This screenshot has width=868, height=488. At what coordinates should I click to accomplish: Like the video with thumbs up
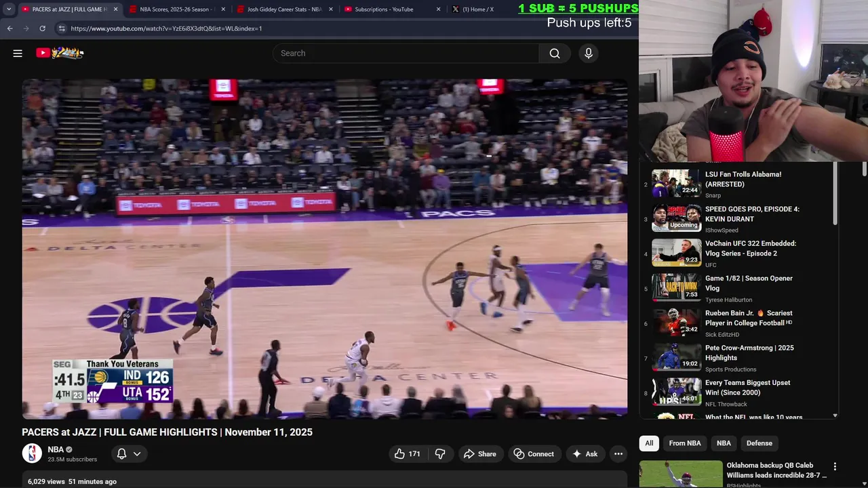coord(408,454)
